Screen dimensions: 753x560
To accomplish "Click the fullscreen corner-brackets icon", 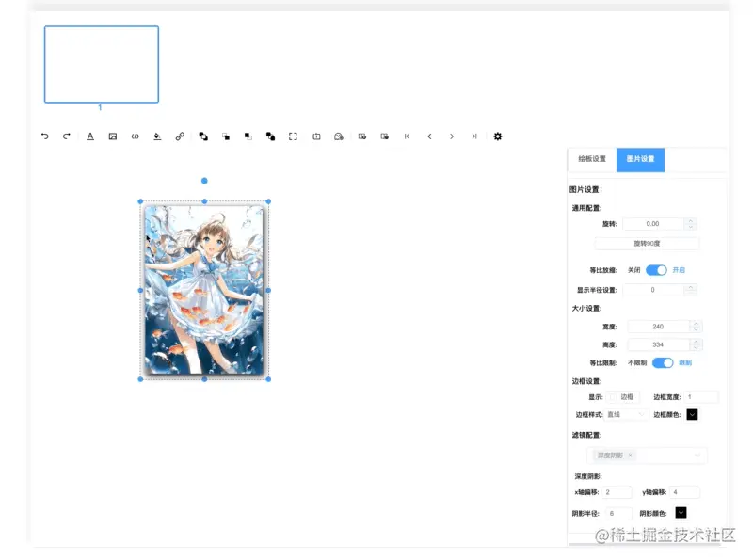I will tap(293, 136).
